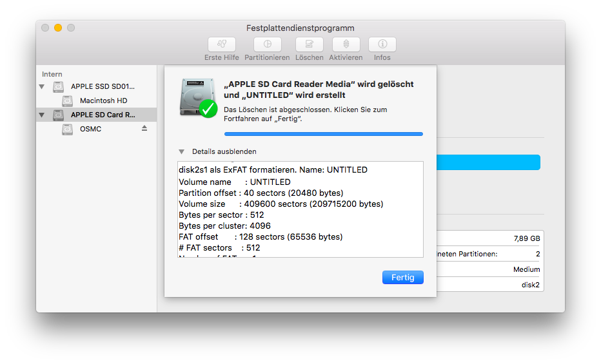This screenshot has height=364, width=601.
Task: Click the yellow minimize window button
Action: pos(58,28)
